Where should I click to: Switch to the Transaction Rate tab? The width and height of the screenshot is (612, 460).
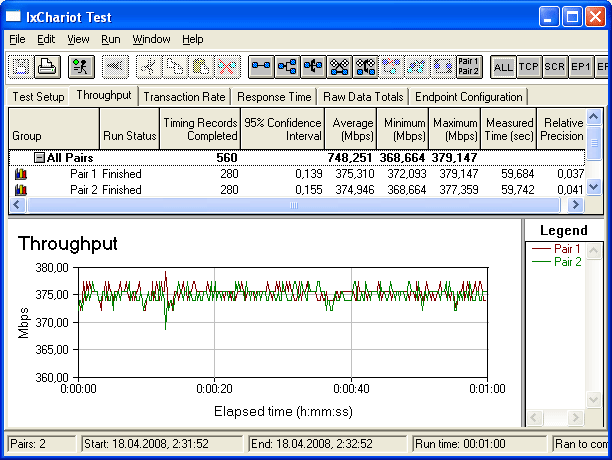184,97
